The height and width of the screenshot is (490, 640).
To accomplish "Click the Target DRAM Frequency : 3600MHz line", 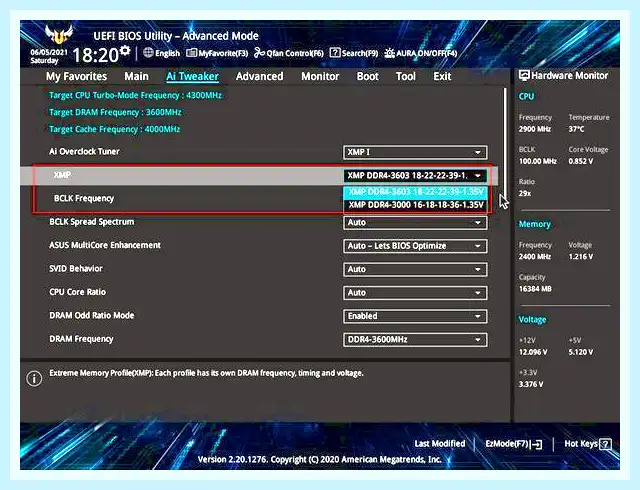I will 115,112.
